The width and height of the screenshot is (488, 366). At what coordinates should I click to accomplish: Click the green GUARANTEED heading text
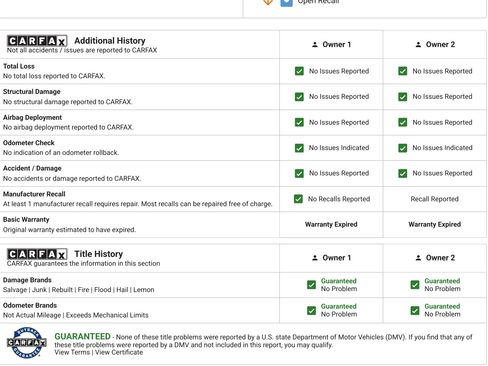82,337
